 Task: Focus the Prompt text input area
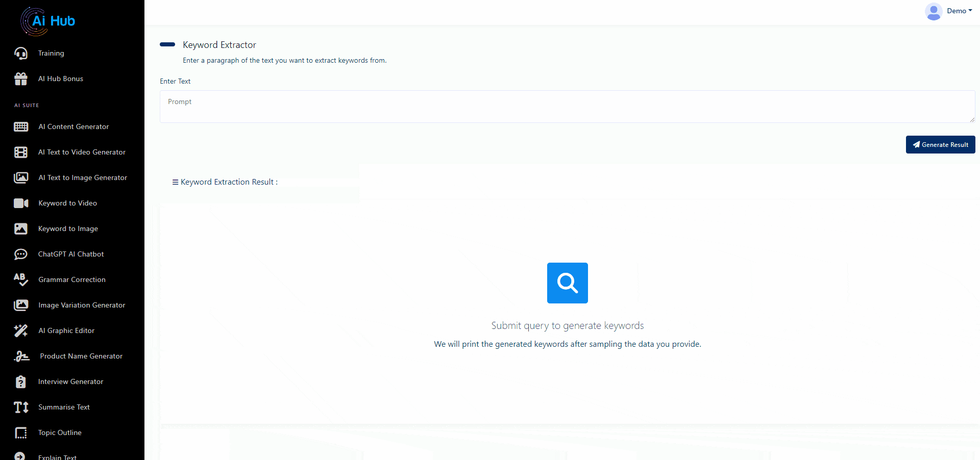[x=567, y=107]
